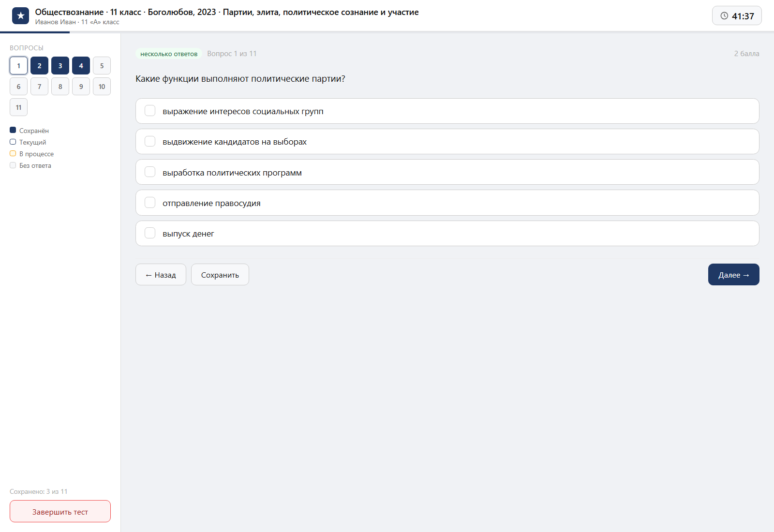Go to question 2 in sidebar
This screenshot has height=532, width=774.
[39, 66]
